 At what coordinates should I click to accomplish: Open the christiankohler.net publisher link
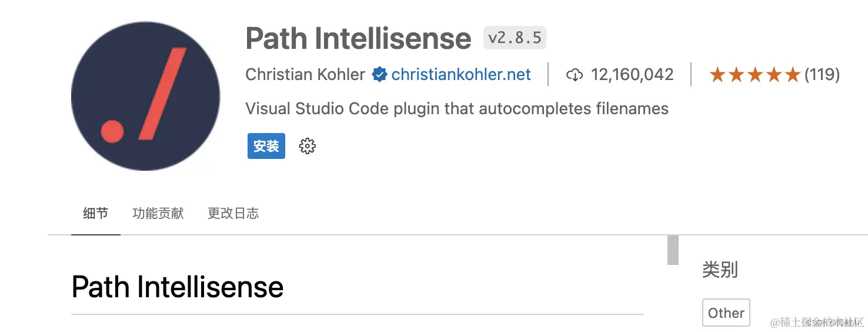click(x=461, y=75)
